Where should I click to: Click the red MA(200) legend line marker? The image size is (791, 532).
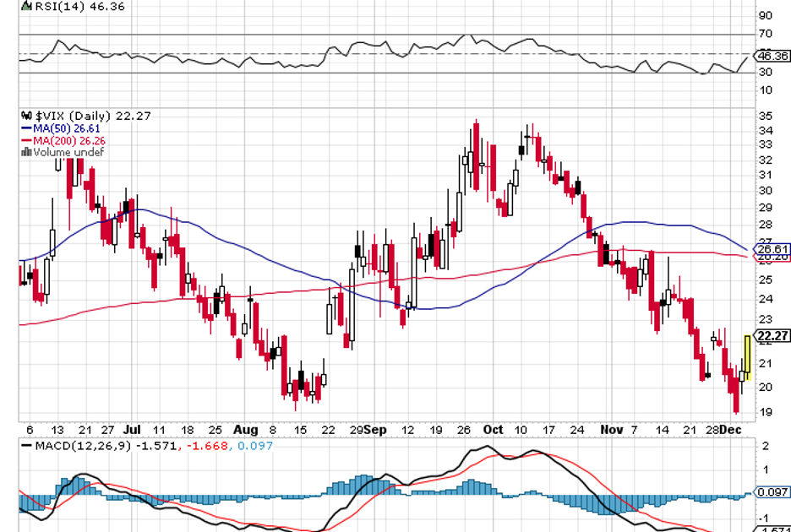pyautogui.click(x=27, y=140)
